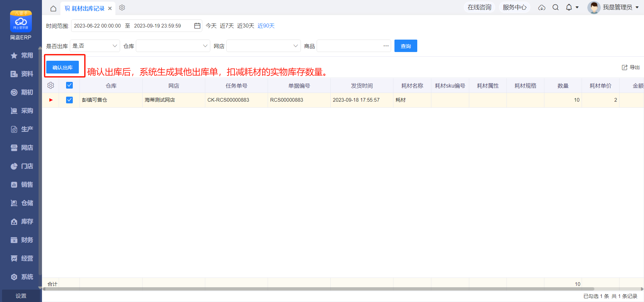This screenshot has width=644, height=302.
Task: Open table column settings gear
Action: (51, 86)
